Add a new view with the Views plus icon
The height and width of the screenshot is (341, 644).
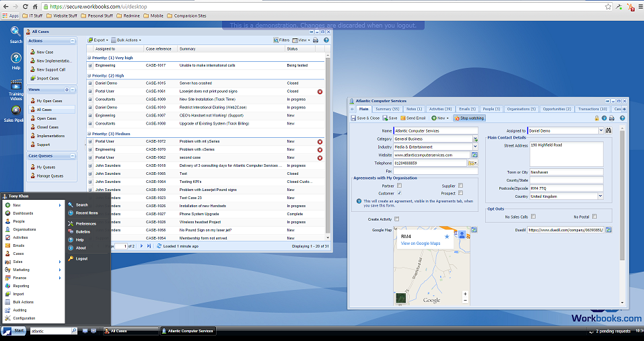[x=67, y=89]
